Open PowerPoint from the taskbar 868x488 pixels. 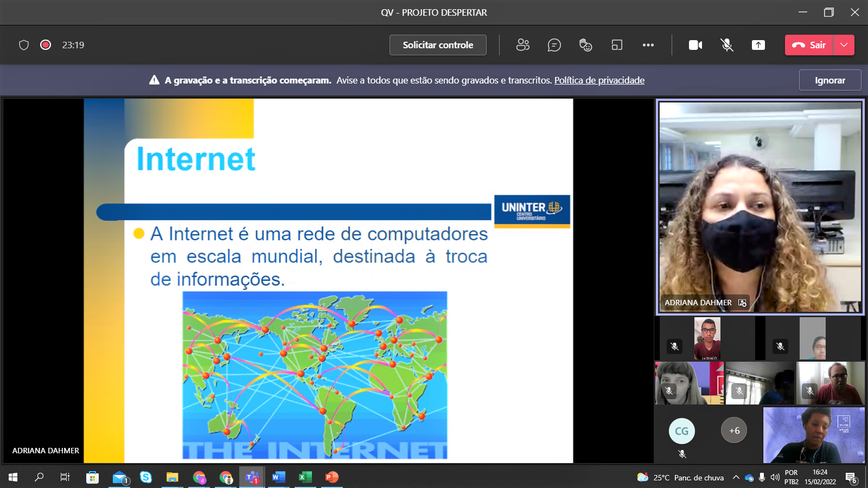(x=331, y=477)
